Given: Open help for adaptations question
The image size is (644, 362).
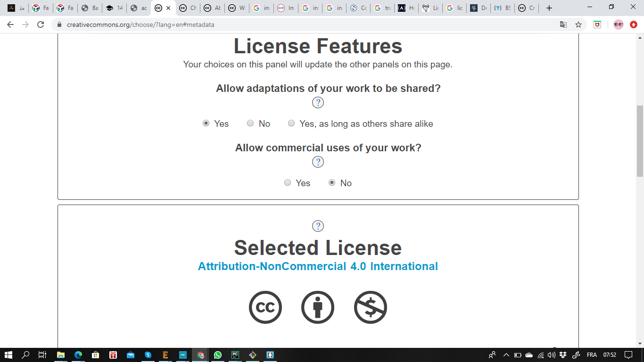Looking at the screenshot, I should click(318, 103).
